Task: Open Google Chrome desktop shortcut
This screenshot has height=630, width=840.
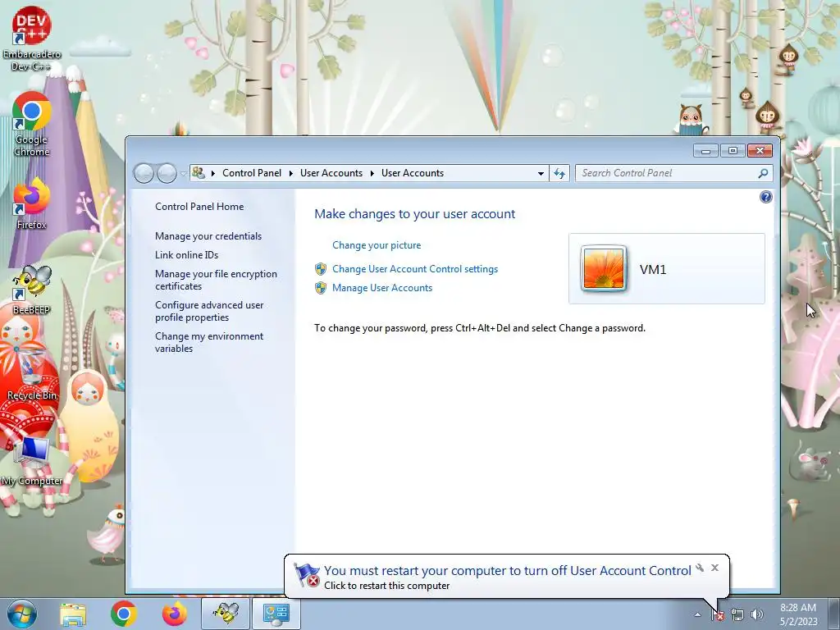Action: pyautogui.click(x=32, y=125)
